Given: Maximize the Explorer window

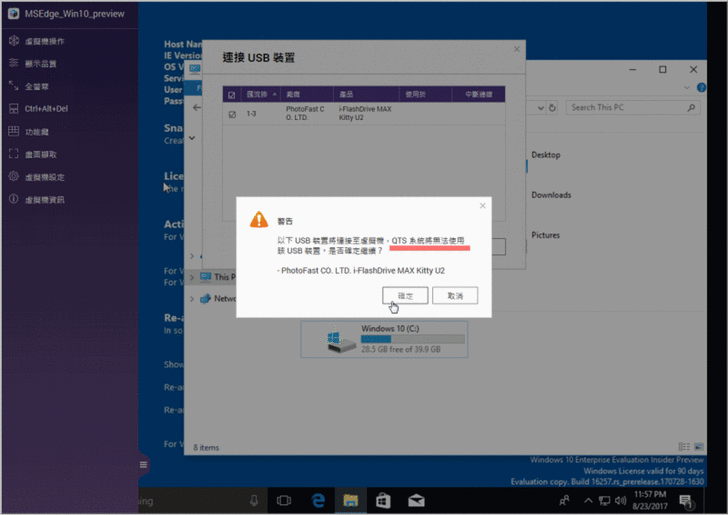Looking at the screenshot, I should [x=663, y=69].
